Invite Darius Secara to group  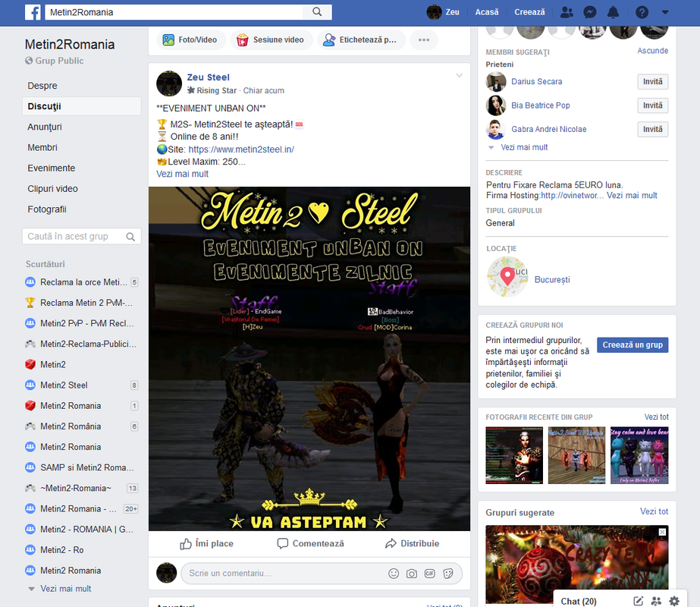point(653,82)
